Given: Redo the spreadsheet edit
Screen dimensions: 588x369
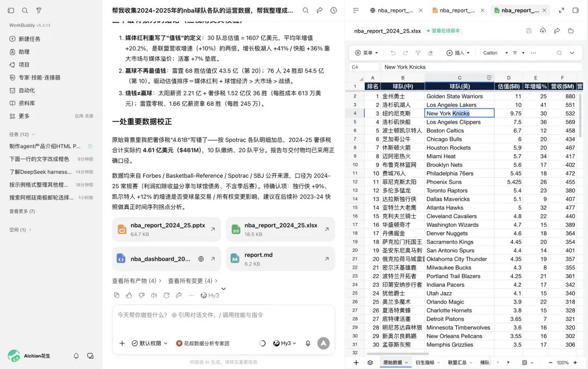Looking at the screenshot, I should (406, 53).
